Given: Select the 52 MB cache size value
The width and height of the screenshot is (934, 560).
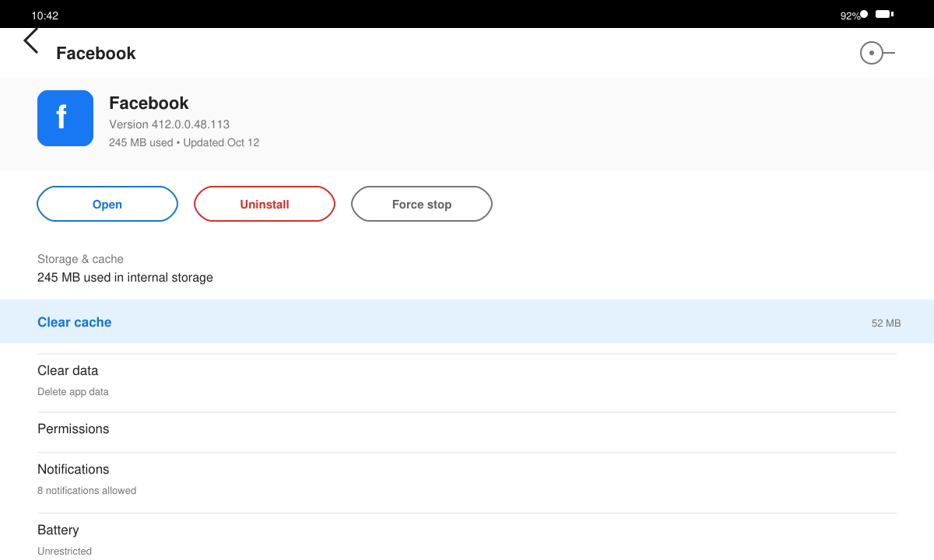Looking at the screenshot, I should click(x=886, y=323).
